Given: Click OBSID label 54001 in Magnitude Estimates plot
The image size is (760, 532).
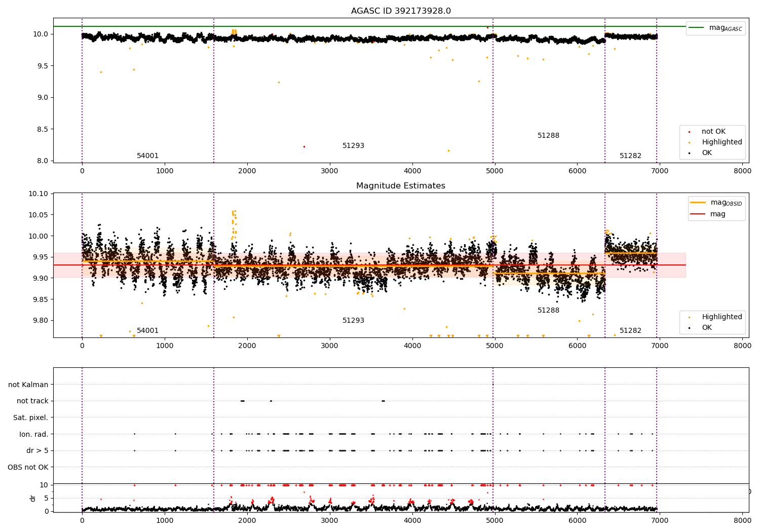Looking at the screenshot, I should (x=148, y=331).
